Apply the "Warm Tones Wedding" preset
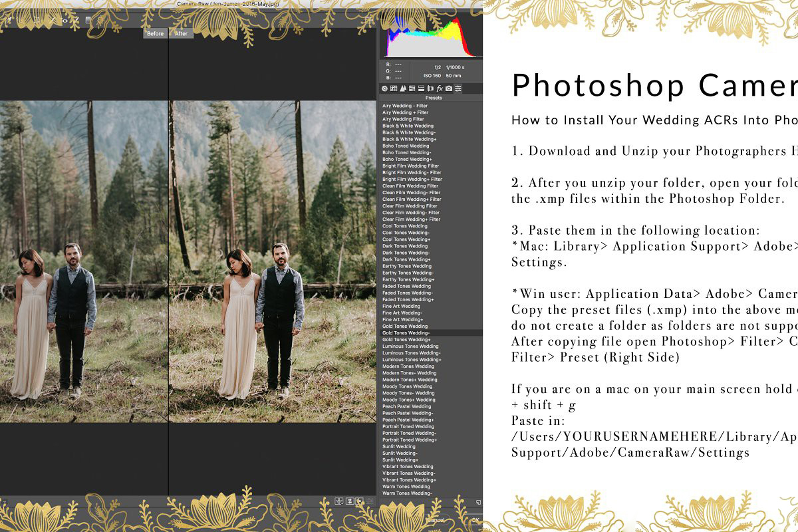Viewport: 798px width, 532px height. tap(406, 486)
